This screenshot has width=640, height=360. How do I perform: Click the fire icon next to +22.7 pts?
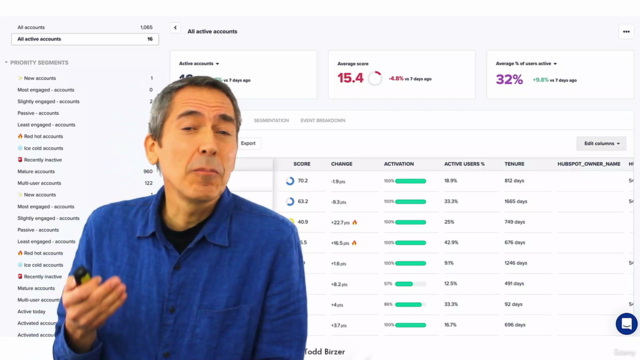coord(354,222)
